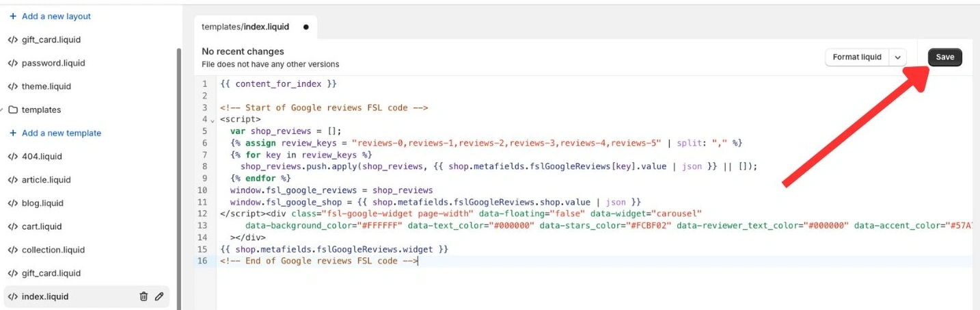Fold the script block at line 4
Screen dimensions: 980x310
213,120
